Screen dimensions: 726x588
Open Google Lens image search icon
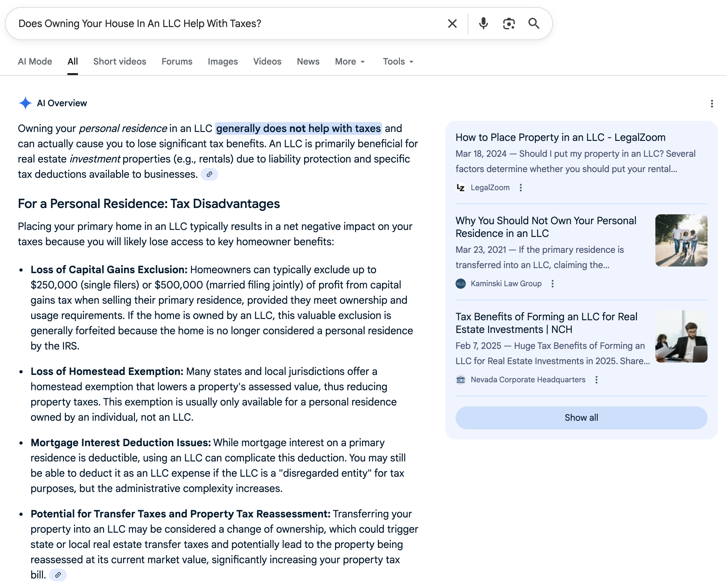508,24
